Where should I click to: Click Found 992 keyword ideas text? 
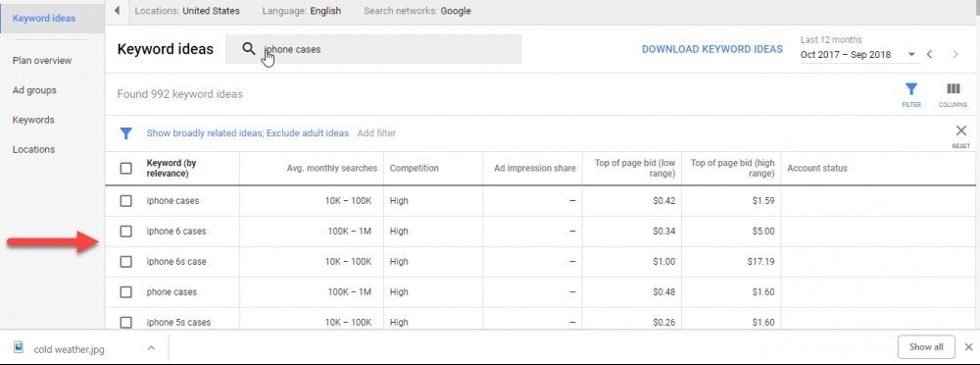(x=180, y=94)
